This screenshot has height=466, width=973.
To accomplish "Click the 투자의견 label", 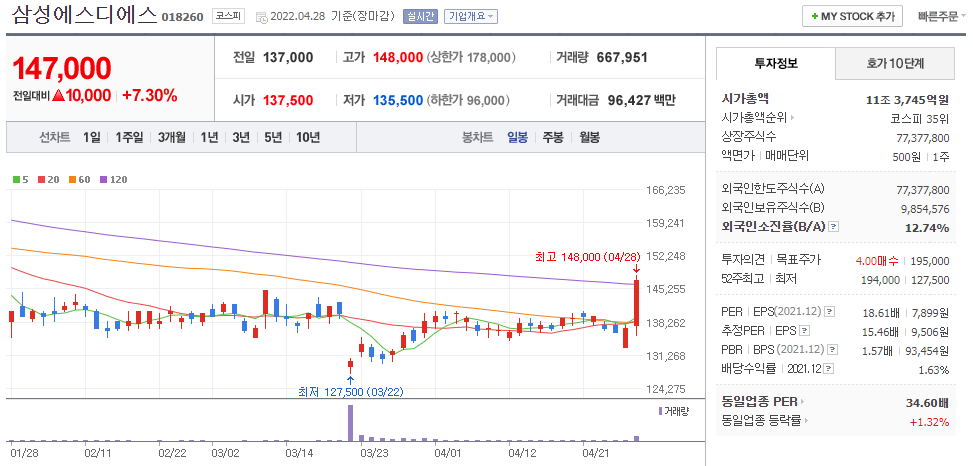I will pyautogui.click(x=743, y=261).
